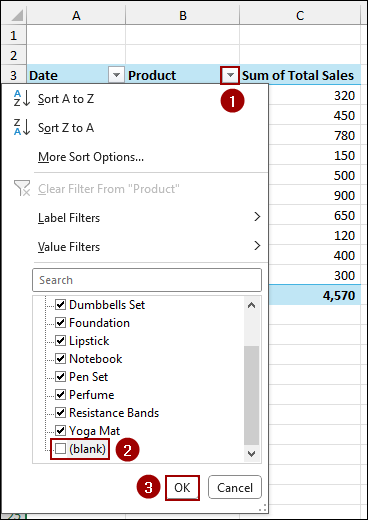Uncheck the Yoga Mat checkbox
Viewport: 368px width, 520px height.
pos(60,430)
